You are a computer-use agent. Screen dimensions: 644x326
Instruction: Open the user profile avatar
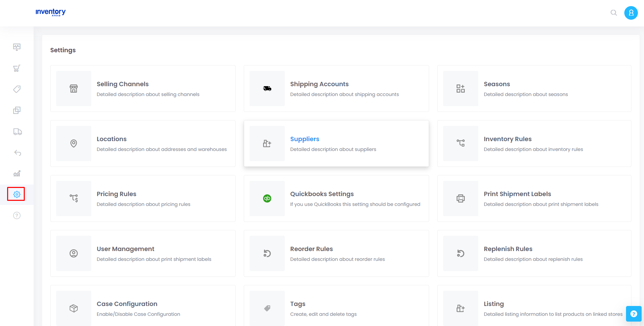631,13
